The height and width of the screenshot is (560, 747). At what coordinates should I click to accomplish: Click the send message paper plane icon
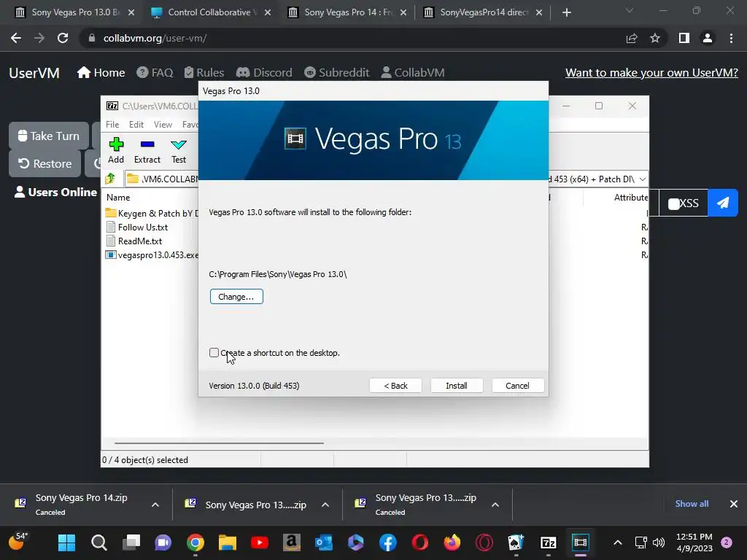tap(723, 203)
